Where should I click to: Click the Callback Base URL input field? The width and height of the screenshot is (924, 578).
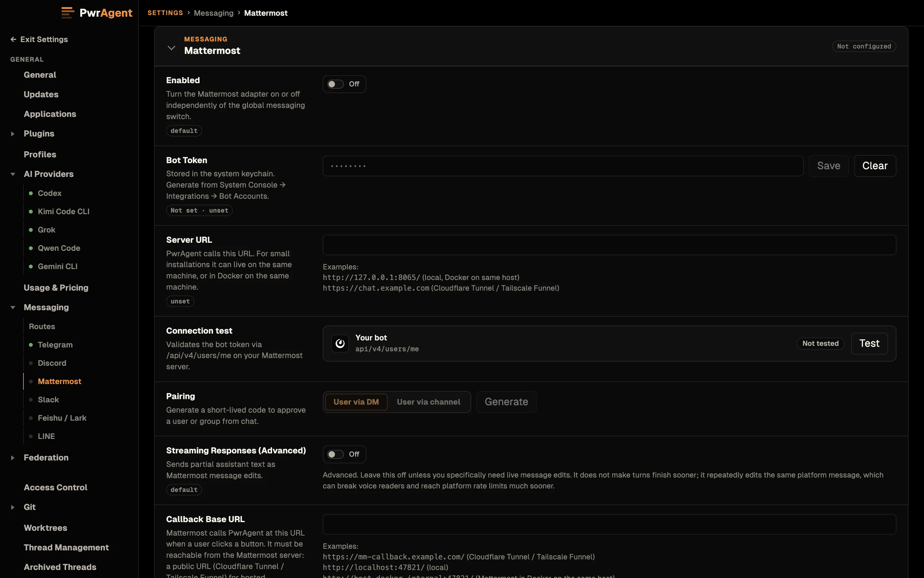pos(609,524)
